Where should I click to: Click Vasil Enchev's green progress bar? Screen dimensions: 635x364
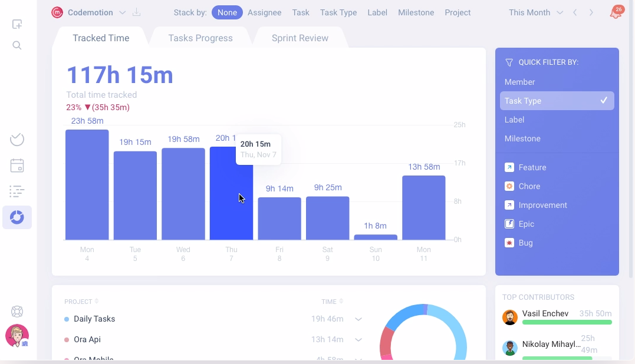[x=567, y=322]
